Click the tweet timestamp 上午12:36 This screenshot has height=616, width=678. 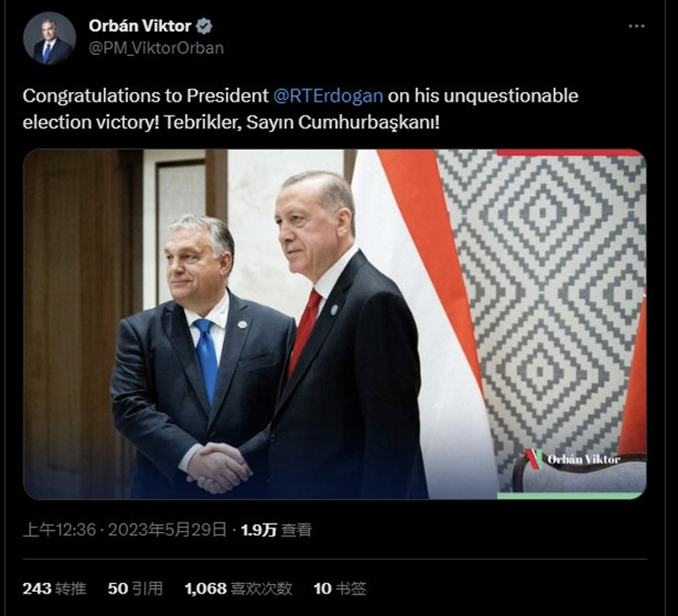(x=60, y=530)
